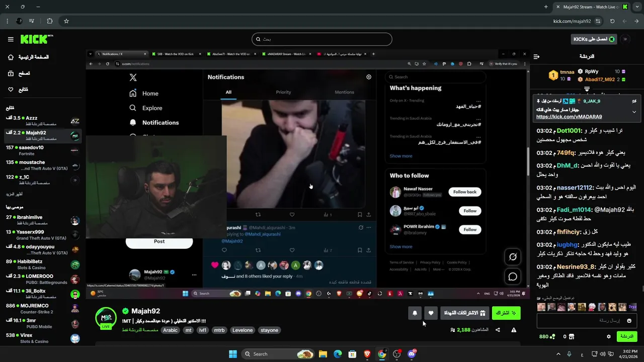
Task: Click Abadi17_M92 in gift leaderboard
Action: pos(599,79)
